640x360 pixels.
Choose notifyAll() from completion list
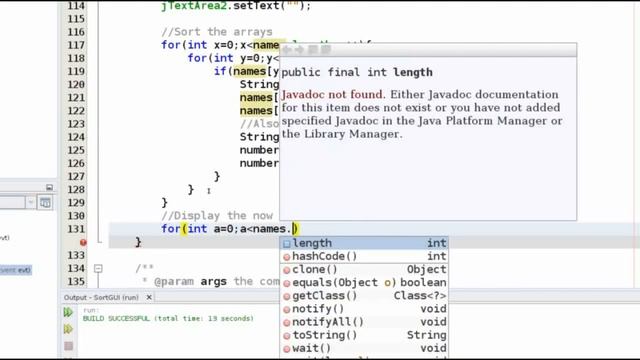click(x=364, y=322)
